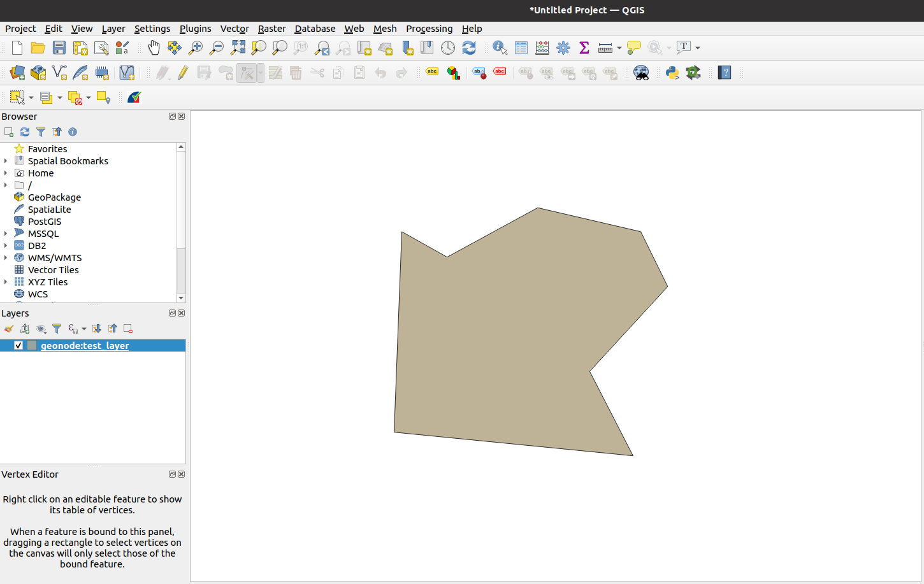Select the geonode:test_layer layer name
924x584 pixels.
(85, 346)
